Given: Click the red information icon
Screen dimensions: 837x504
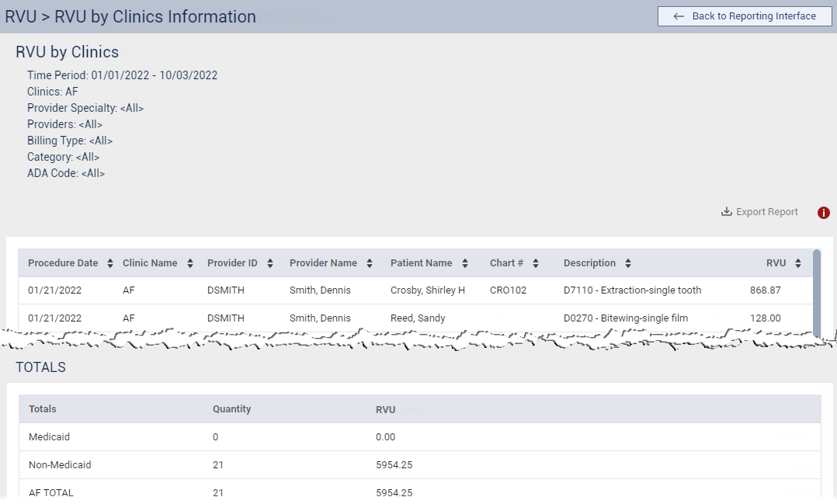Looking at the screenshot, I should coord(824,213).
